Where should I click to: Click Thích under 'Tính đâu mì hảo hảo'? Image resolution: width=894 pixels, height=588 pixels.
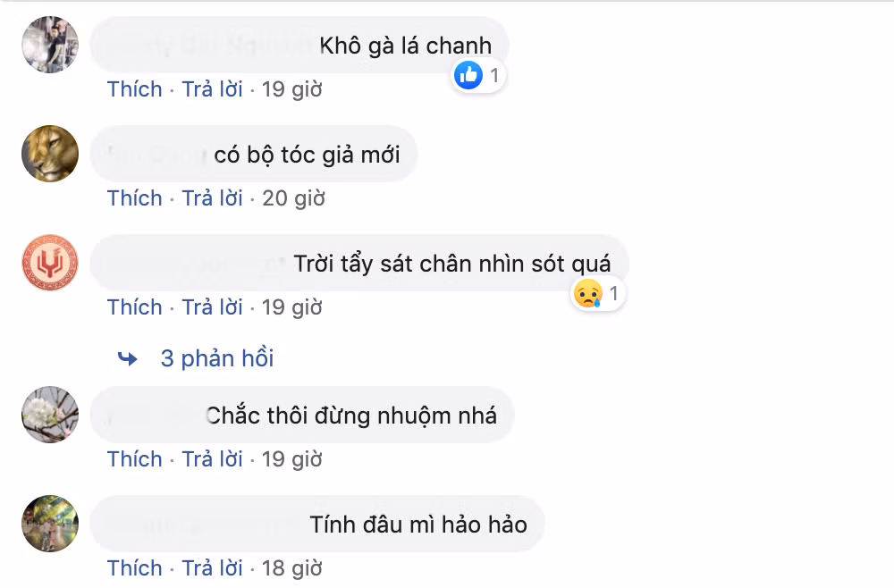(x=135, y=567)
